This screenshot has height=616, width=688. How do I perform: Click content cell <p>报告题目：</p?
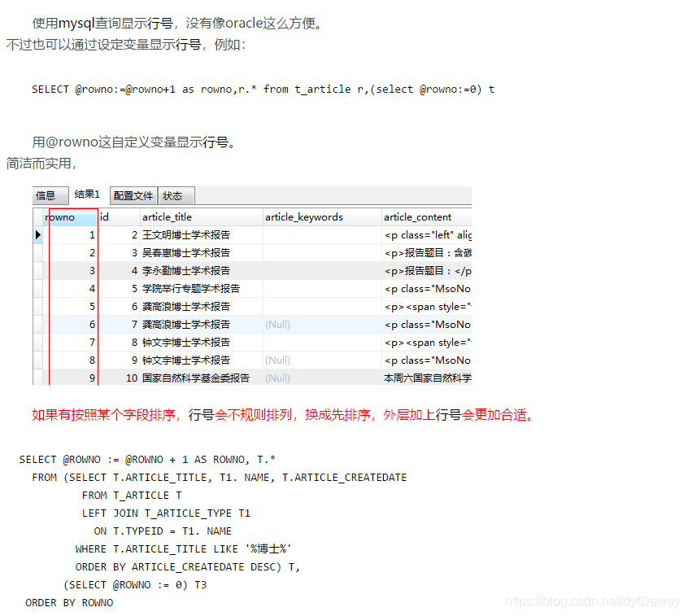(427, 271)
